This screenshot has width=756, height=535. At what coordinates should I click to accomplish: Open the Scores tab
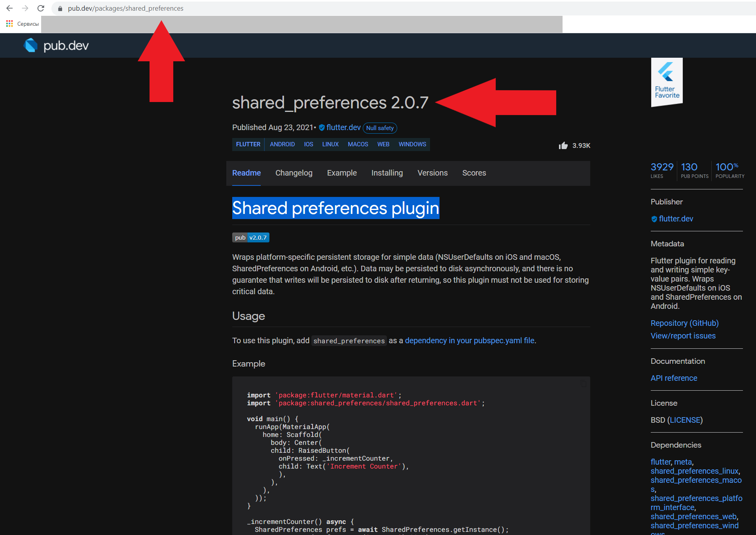coord(474,173)
